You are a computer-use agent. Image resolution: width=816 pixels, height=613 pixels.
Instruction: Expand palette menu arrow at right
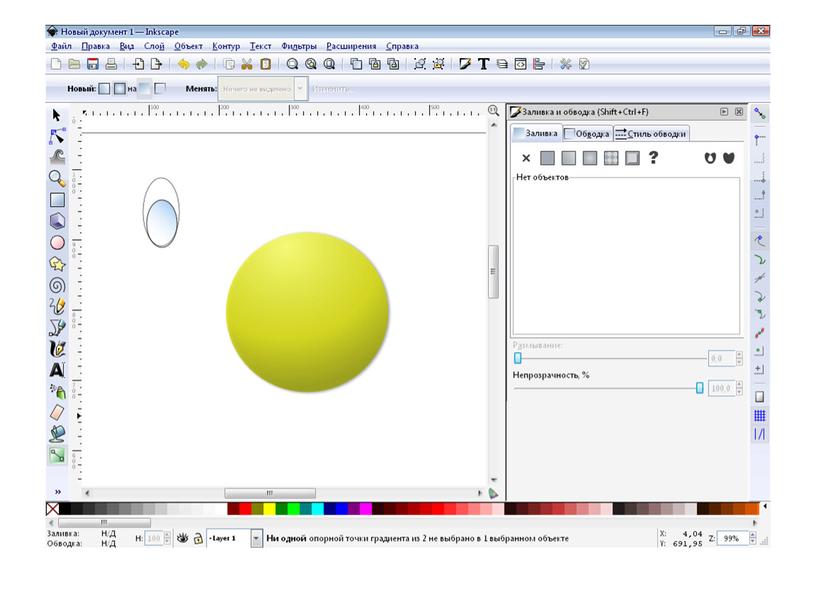(764, 506)
